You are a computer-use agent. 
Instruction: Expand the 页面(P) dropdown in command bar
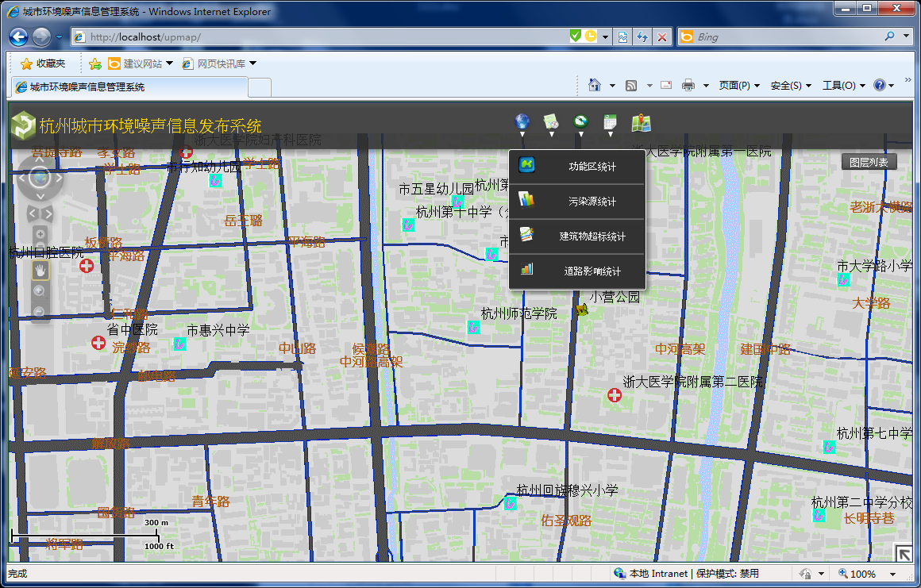[x=738, y=86]
